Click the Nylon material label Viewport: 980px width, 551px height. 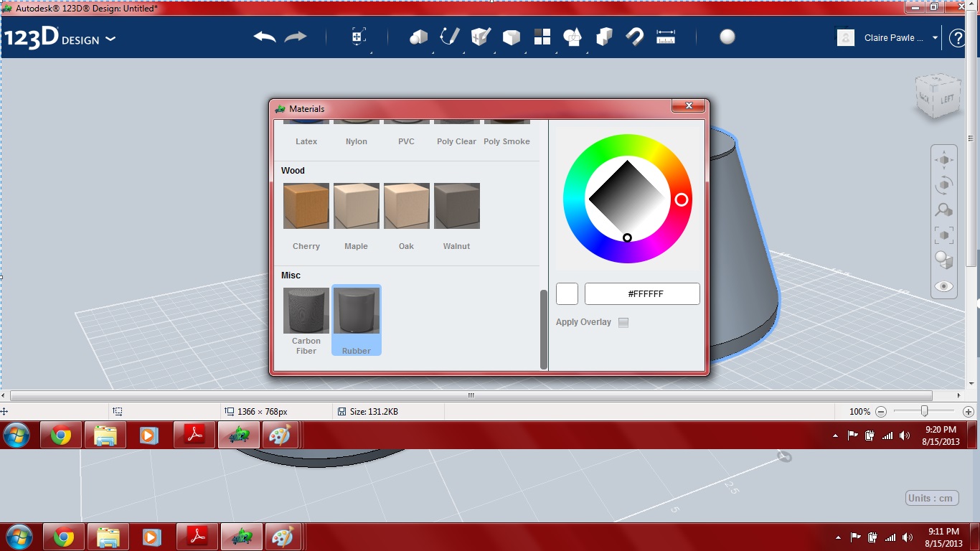click(357, 142)
